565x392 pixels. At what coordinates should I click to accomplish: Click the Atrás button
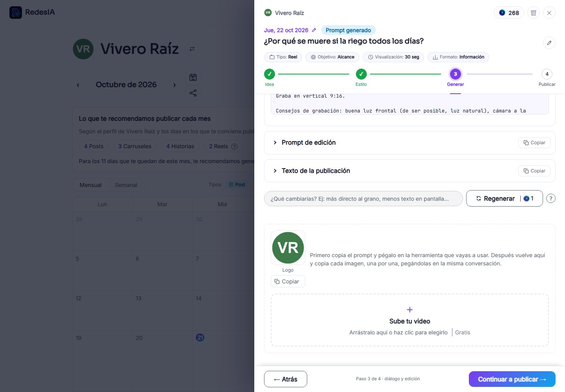pyautogui.click(x=286, y=379)
